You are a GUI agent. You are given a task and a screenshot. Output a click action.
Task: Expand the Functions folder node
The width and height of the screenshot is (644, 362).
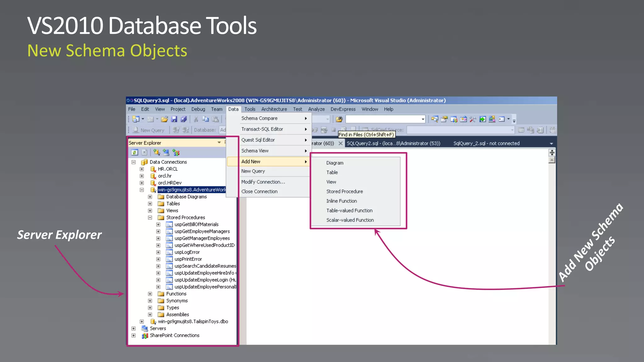pos(150,294)
